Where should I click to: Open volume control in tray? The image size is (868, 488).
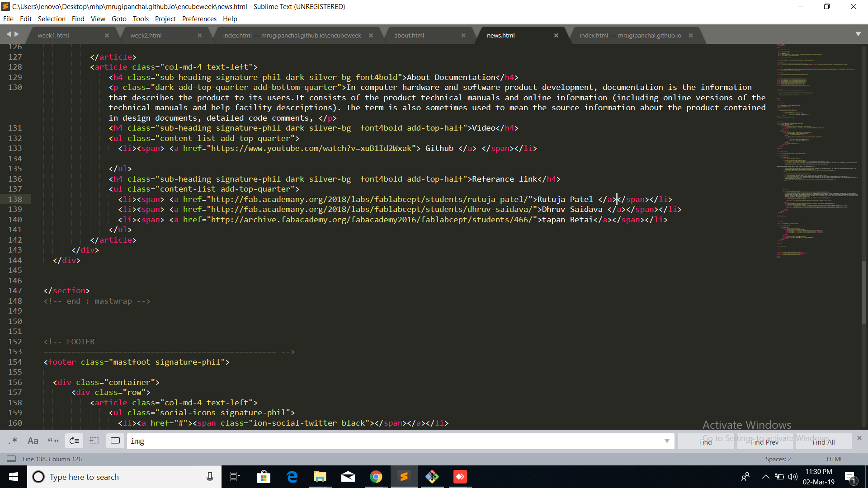[x=793, y=477]
